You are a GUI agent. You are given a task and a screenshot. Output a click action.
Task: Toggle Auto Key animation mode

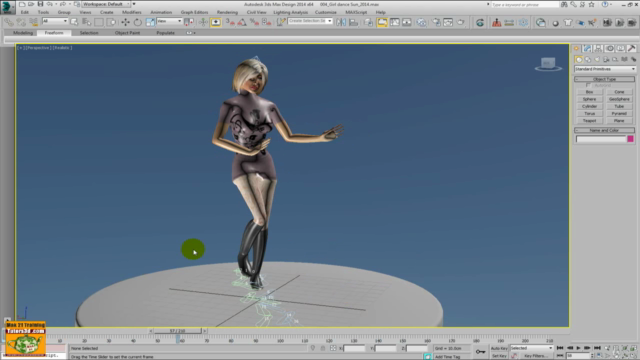tap(499, 348)
